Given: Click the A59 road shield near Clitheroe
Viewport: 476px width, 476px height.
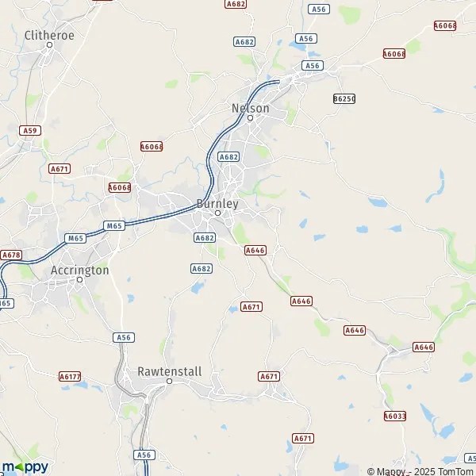Looking at the screenshot, I should click(30, 131).
